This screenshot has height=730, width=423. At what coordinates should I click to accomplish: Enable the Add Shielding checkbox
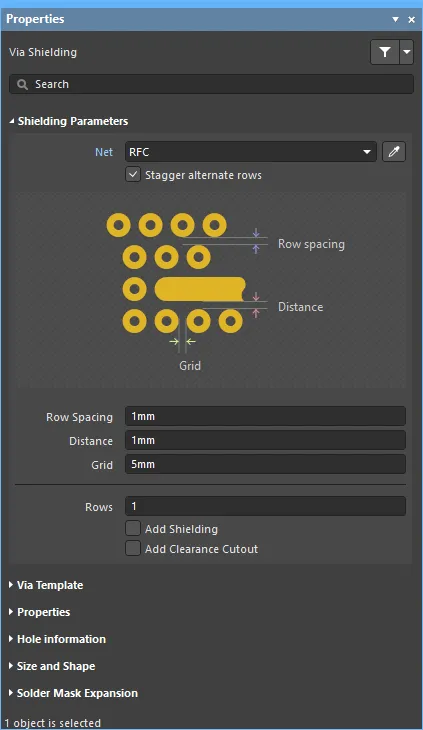tap(133, 529)
